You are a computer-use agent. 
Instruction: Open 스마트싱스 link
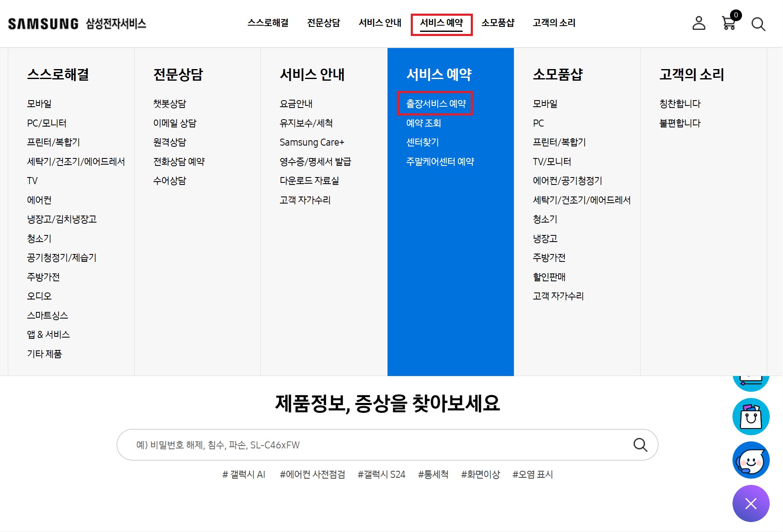tap(48, 315)
